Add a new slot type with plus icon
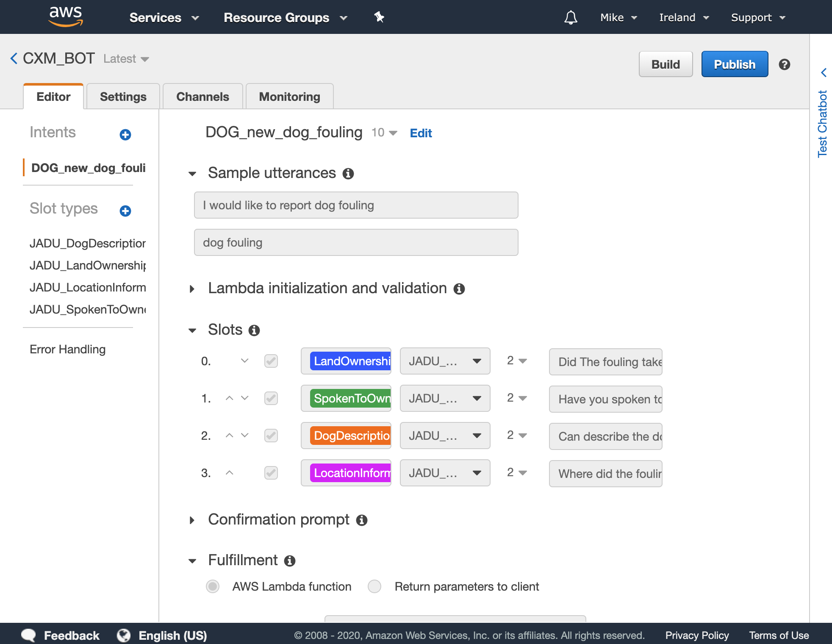832x644 pixels. click(125, 211)
